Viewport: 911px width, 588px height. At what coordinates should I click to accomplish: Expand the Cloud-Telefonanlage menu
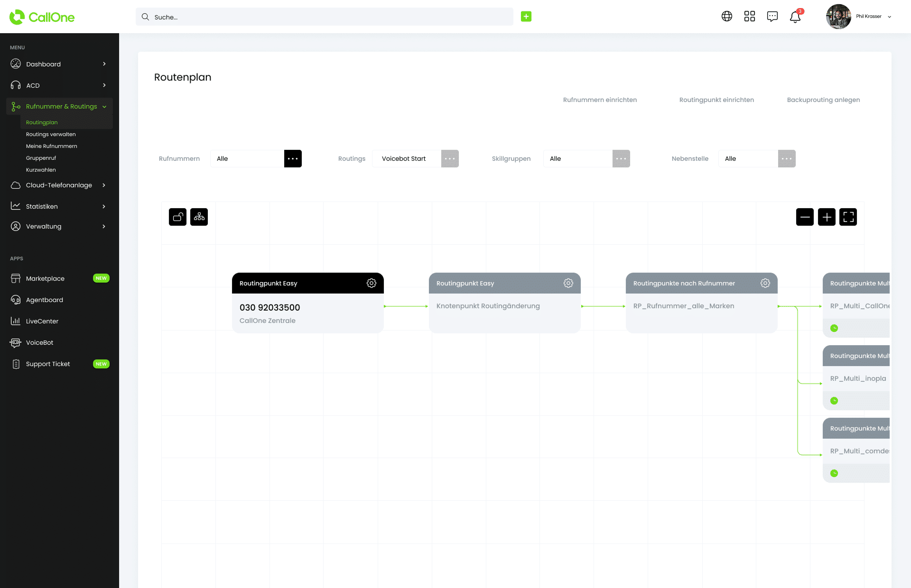tap(59, 185)
